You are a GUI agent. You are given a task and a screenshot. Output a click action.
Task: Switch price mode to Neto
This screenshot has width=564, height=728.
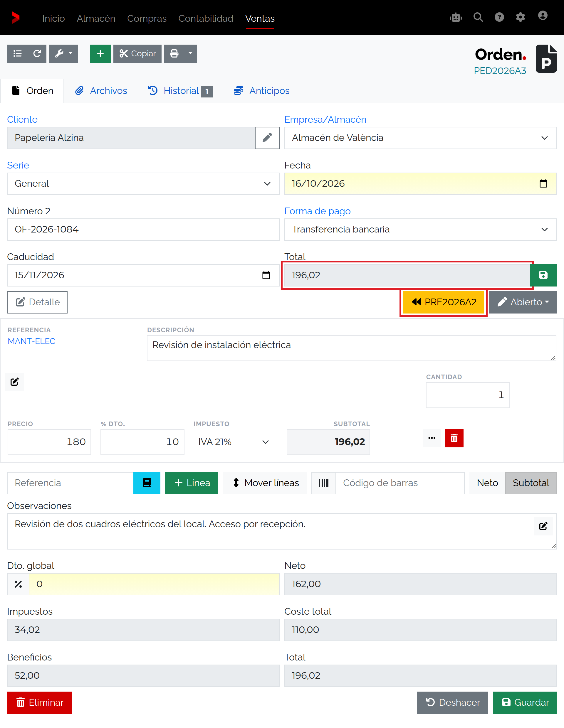(x=487, y=483)
